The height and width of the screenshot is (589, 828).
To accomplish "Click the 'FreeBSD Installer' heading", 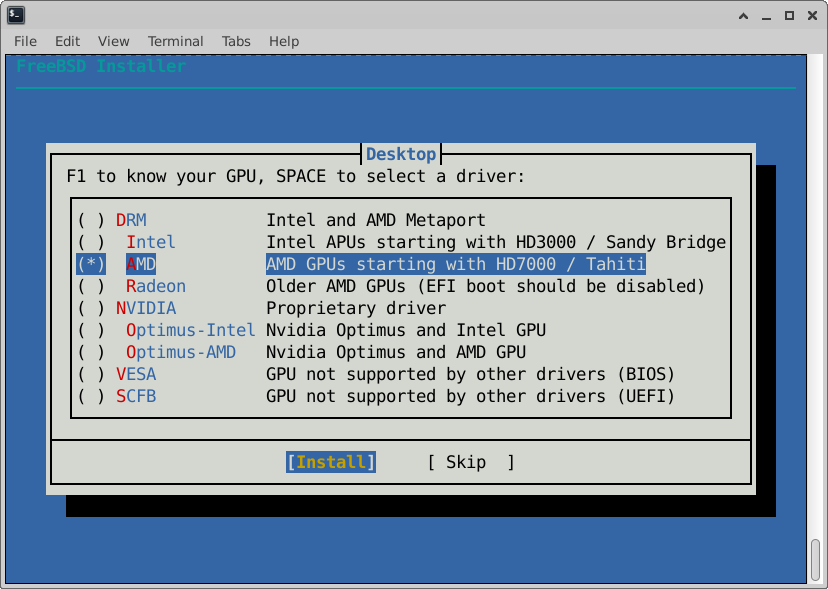I will click(101, 66).
